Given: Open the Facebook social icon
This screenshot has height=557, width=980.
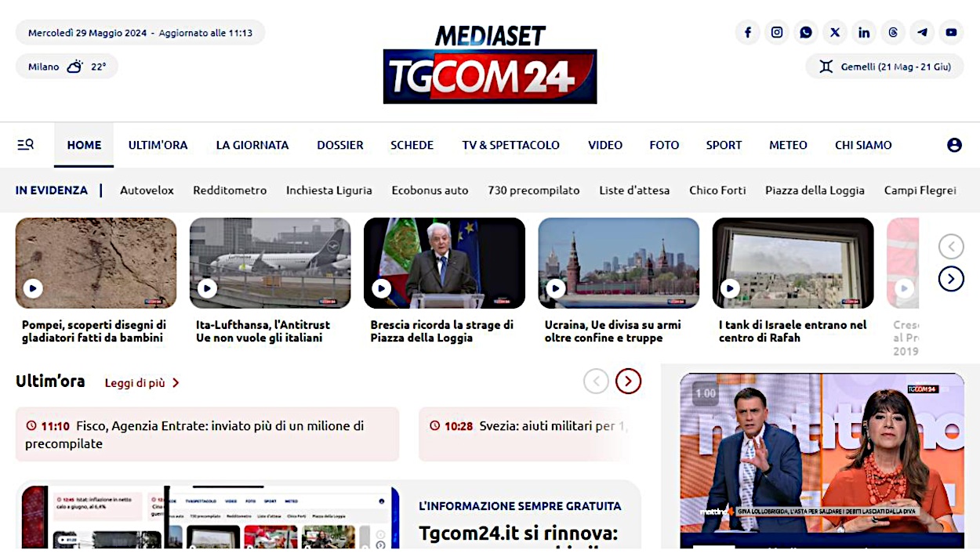Looking at the screenshot, I should [748, 32].
